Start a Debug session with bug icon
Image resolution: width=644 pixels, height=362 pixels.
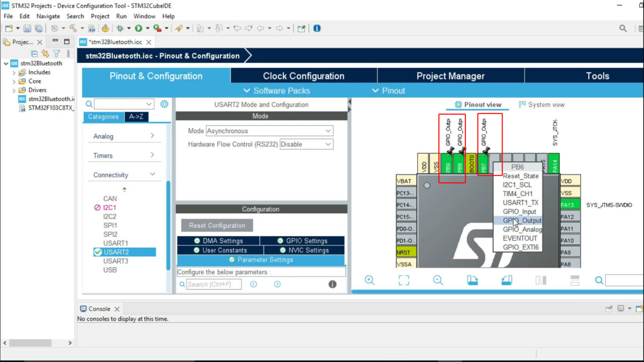(x=120, y=28)
